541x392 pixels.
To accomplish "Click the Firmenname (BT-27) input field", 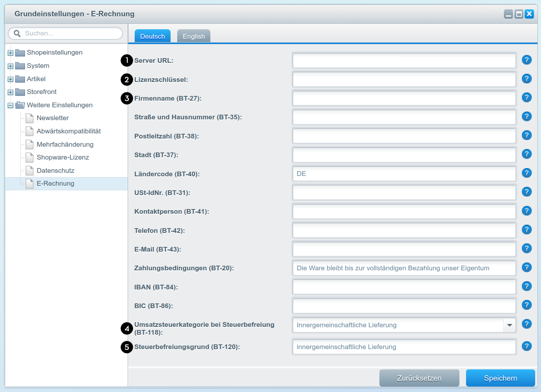I will pyautogui.click(x=404, y=98).
